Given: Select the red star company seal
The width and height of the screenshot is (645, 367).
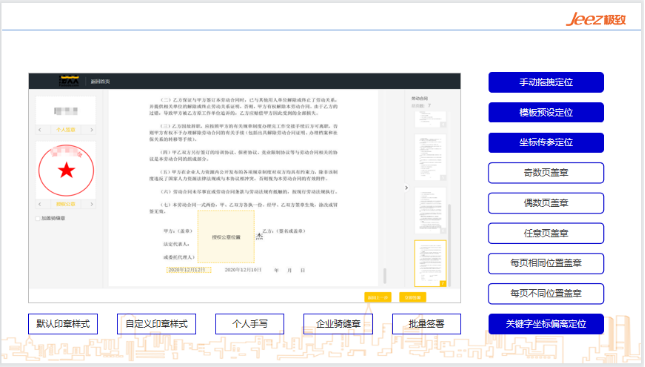Looking at the screenshot, I should click(66, 170).
